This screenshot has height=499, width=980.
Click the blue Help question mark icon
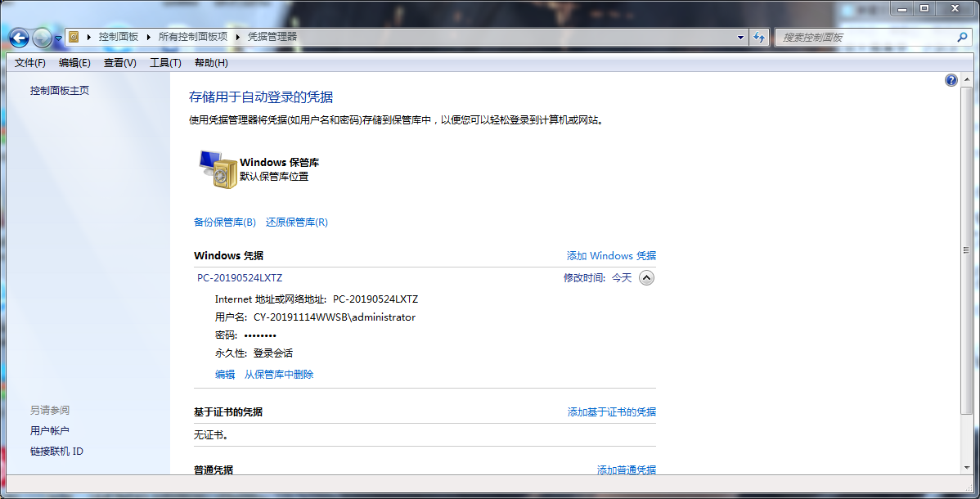point(951,80)
